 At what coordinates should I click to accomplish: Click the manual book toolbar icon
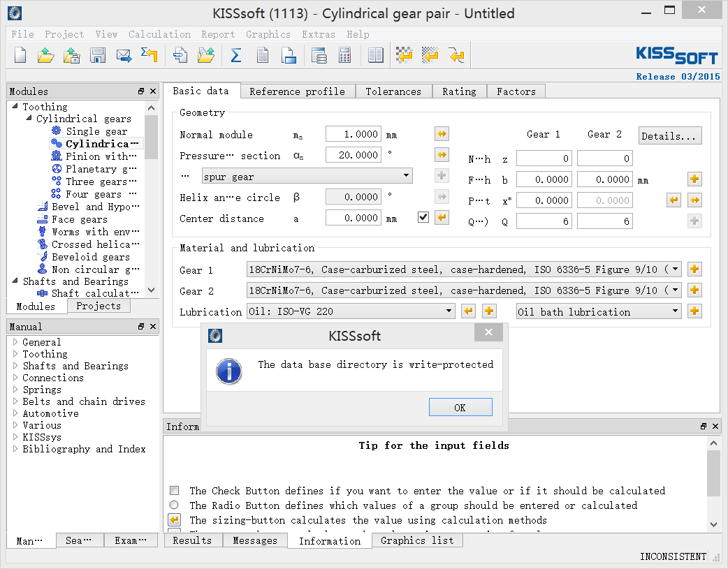[x=376, y=55]
